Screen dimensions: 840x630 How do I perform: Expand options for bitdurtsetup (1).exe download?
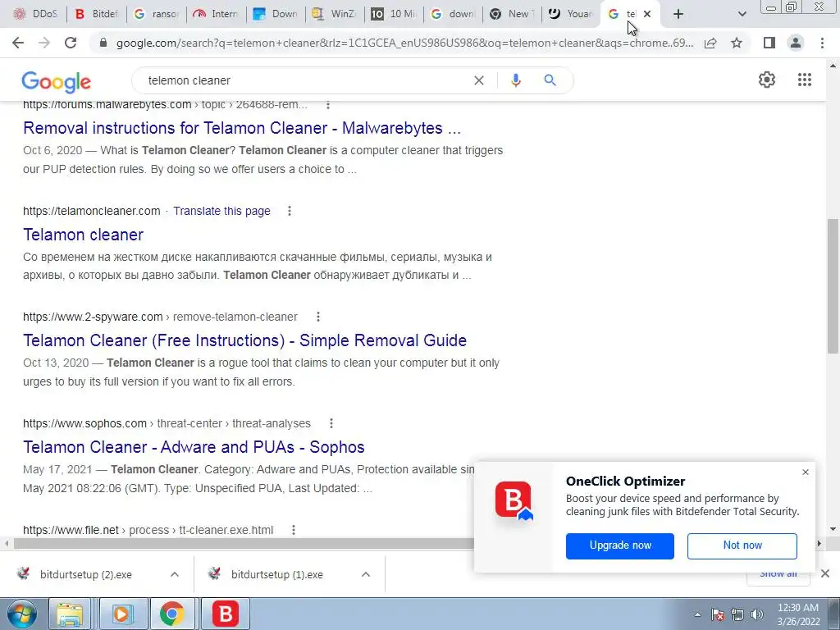(x=366, y=574)
